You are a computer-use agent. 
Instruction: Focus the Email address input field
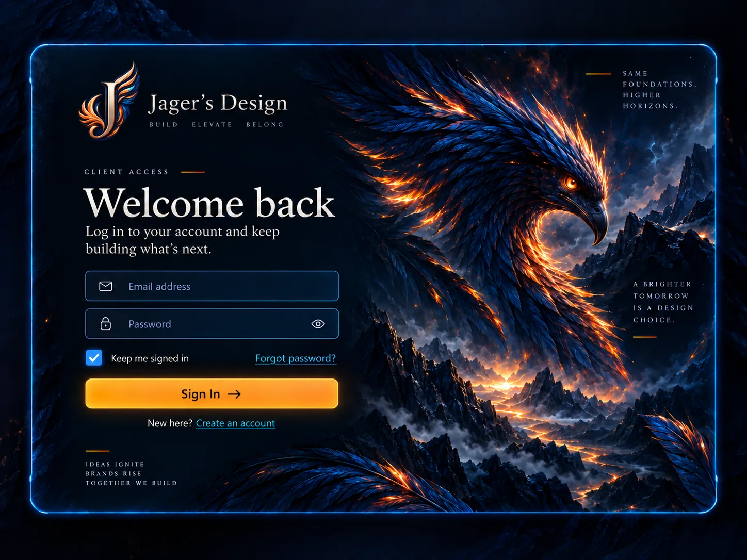click(212, 286)
